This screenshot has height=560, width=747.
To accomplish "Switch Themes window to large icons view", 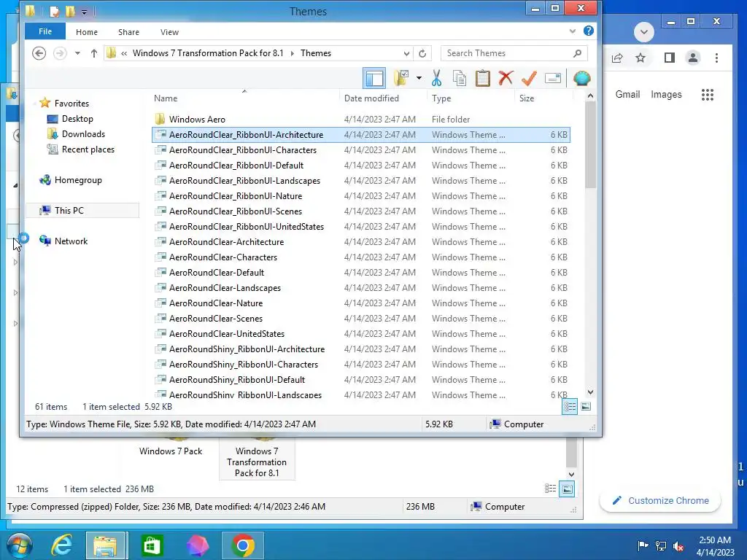I will click(586, 407).
